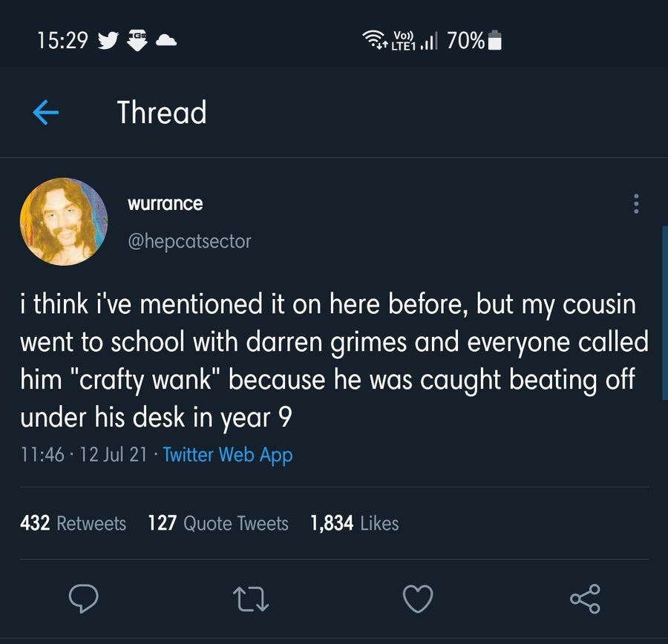Like the tweet with heart icon
The height and width of the screenshot is (644, 668).
[416, 599]
